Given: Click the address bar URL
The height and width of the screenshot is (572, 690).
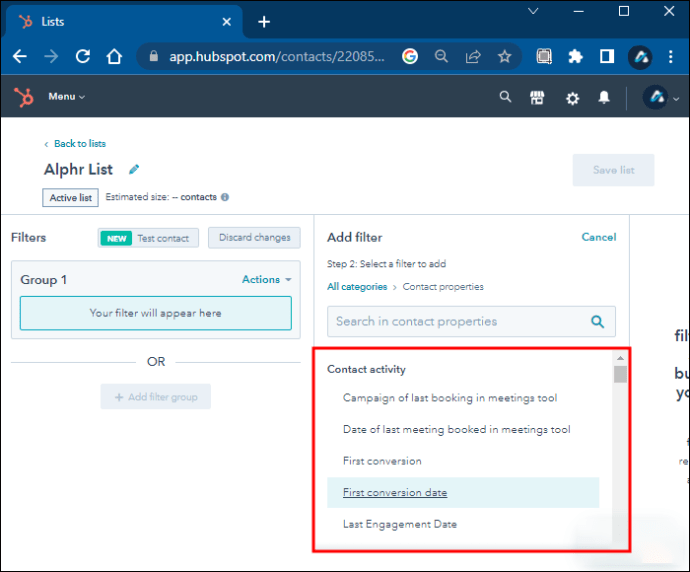Looking at the screenshot, I should pyautogui.click(x=277, y=56).
